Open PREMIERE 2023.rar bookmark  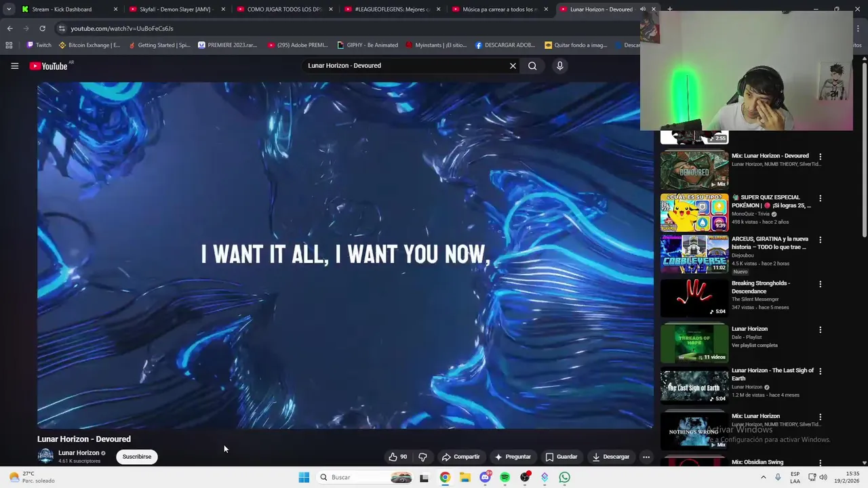[228, 45]
